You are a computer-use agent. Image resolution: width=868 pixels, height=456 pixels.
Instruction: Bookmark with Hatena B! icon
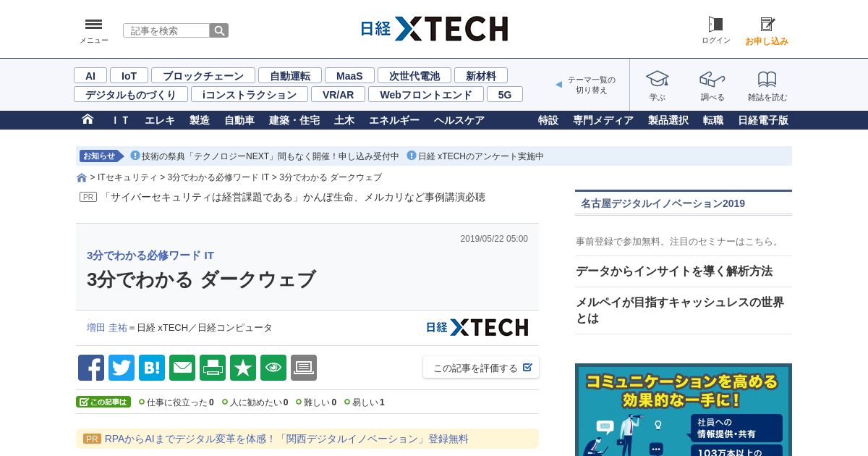[x=152, y=368]
